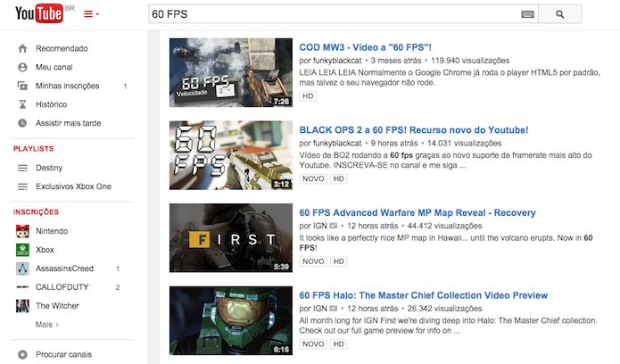Screen dimensions: 620x364
Task: Click the HD badge on BLACK OPS 2 result
Action: tap(338, 178)
